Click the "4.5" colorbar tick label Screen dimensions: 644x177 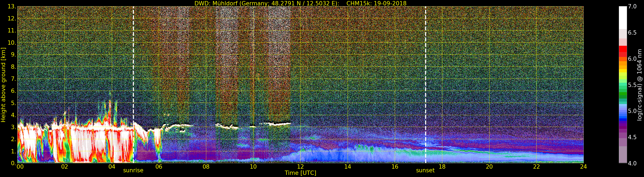pyautogui.click(x=632, y=137)
